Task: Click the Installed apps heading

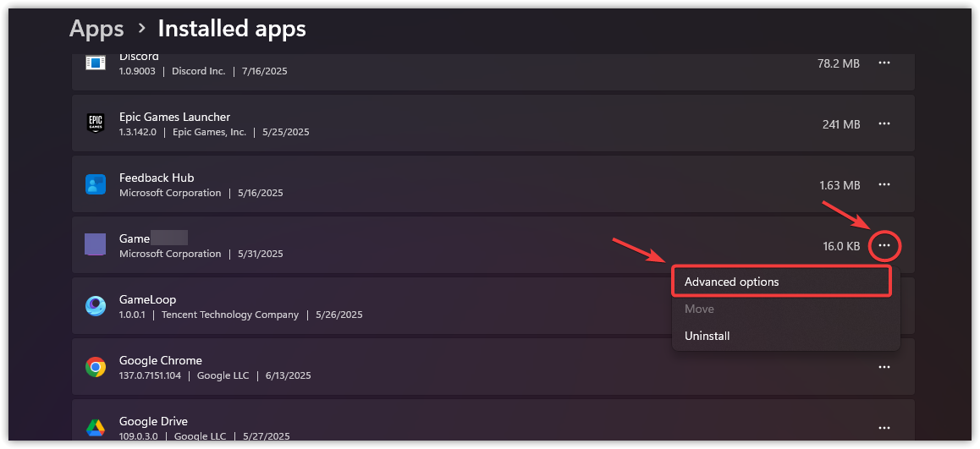Action: [232, 29]
